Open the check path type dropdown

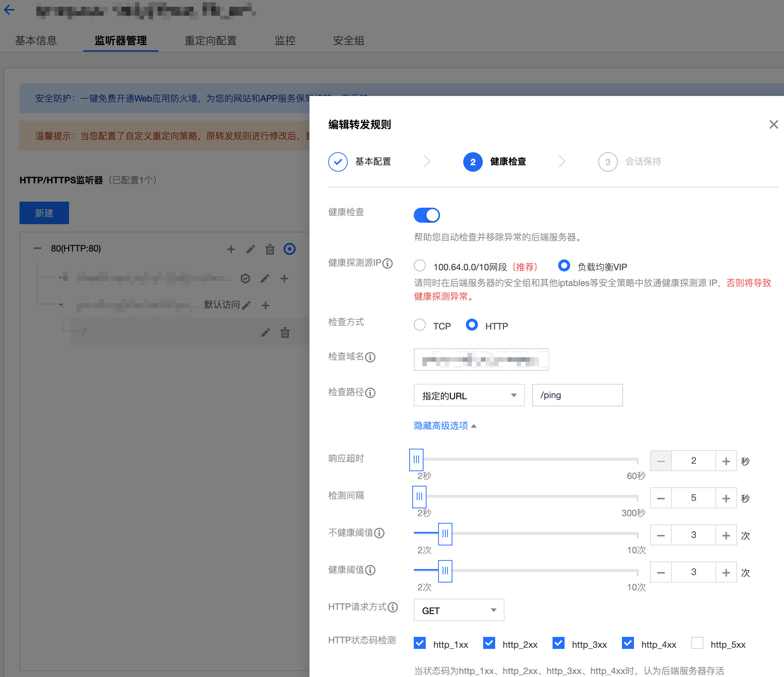[x=469, y=395]
